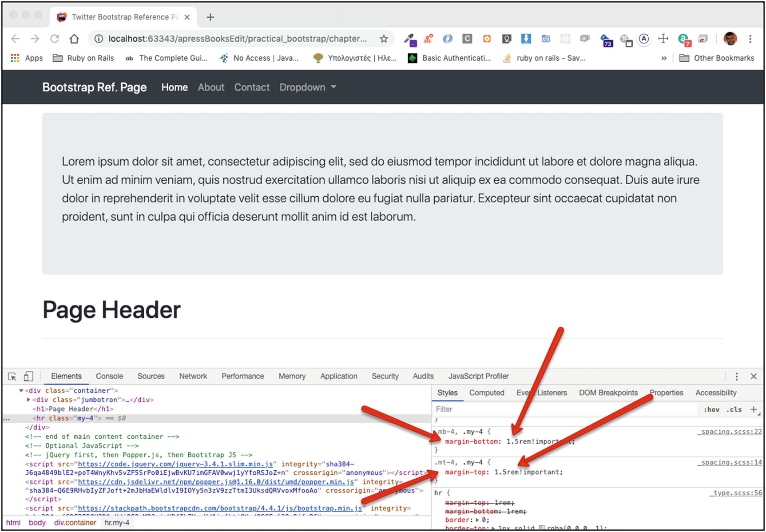This screenshot has width=766, height=532.
Task: Click the browser reload icon
Action: click(x=55, y=39)
